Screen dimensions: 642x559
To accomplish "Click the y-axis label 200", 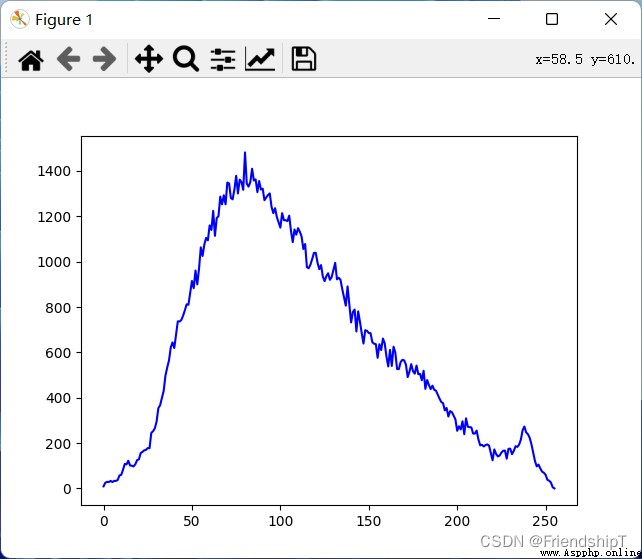I will (x=58, y=444).
